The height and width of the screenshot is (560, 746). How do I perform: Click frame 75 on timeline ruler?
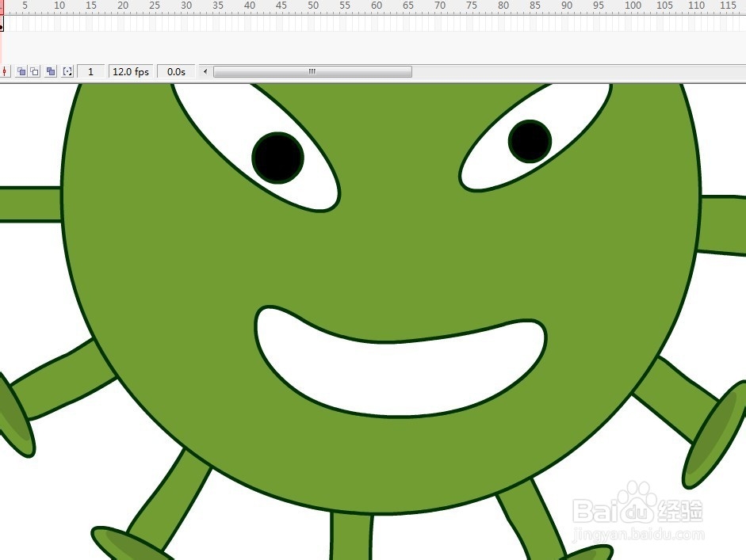click(472, 6)
